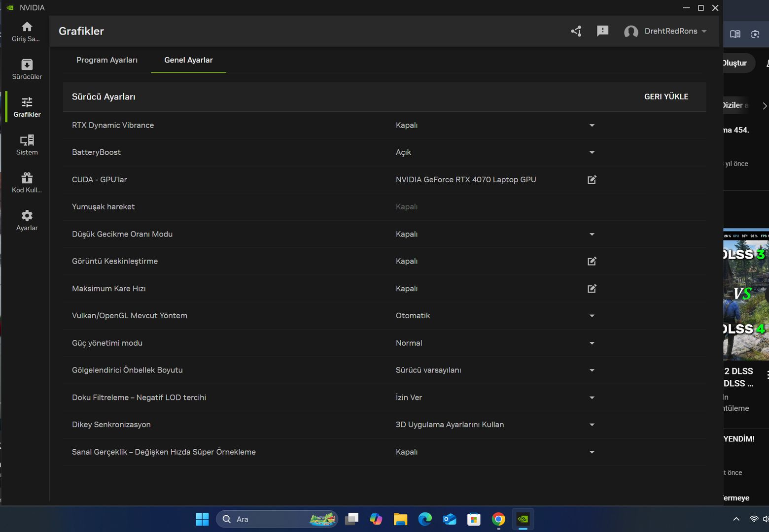The image size is (769, 532).
Task: Expand the Doku Filtreleme Negatif LOD dropdown
Action: pyautogui.click(x=592, y=398)
